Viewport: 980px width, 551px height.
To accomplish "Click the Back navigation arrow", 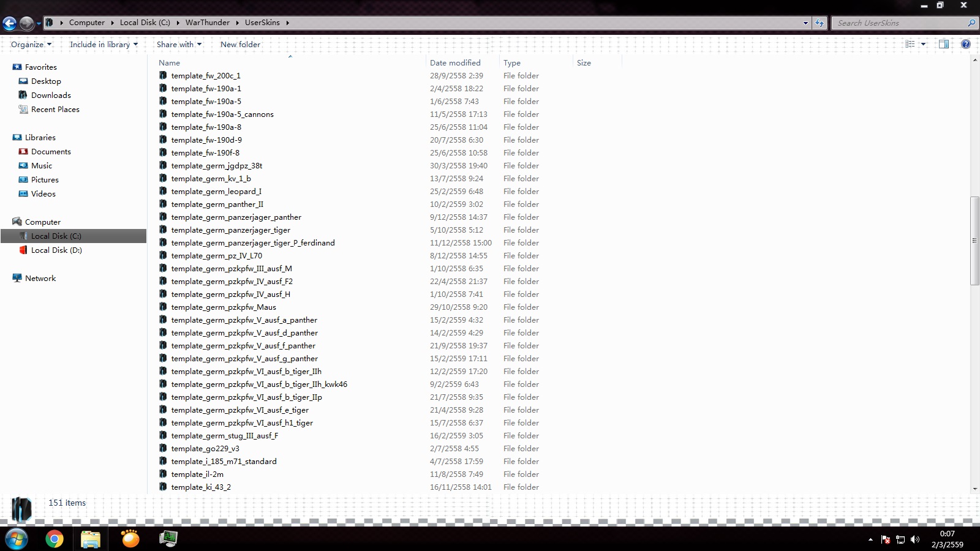I will click(x=9, y=23).
